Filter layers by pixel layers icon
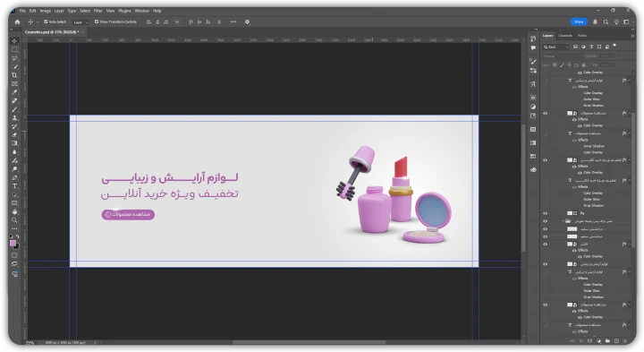The width and height of the screenshot is (644, 352). [x=575, y=47]
